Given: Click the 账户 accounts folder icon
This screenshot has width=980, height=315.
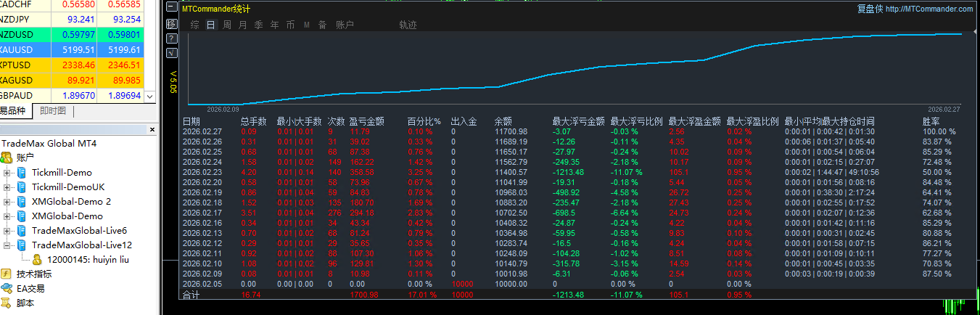Looking at the screenshot, I should [x=7, y=157].
